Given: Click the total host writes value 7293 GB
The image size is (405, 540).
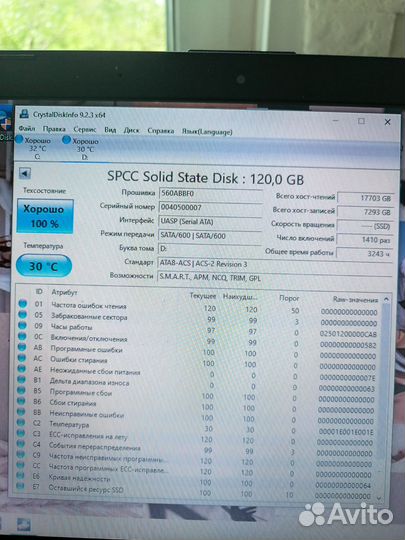Looking at the screenshot, I should click(365, 212).
